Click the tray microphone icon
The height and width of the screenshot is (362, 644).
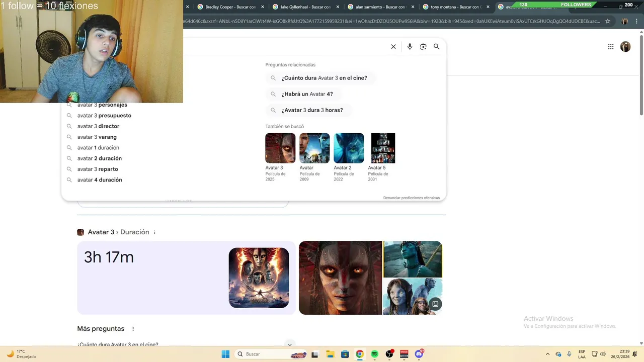click(x=569, y=354)
